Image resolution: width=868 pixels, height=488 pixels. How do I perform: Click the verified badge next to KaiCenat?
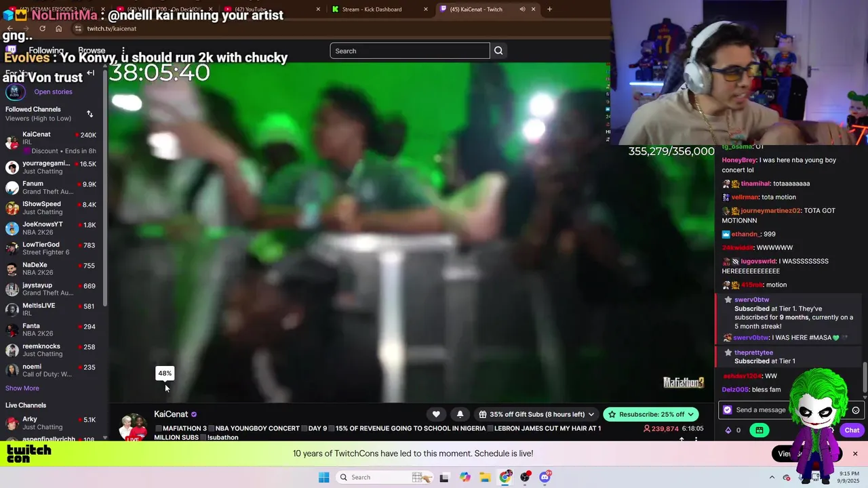click(194, 414)
